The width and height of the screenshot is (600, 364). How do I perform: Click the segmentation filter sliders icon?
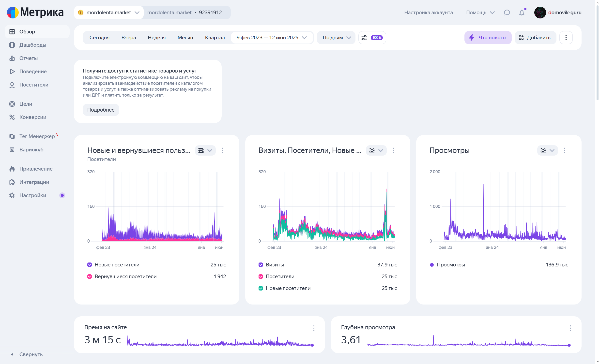(364, 38)
